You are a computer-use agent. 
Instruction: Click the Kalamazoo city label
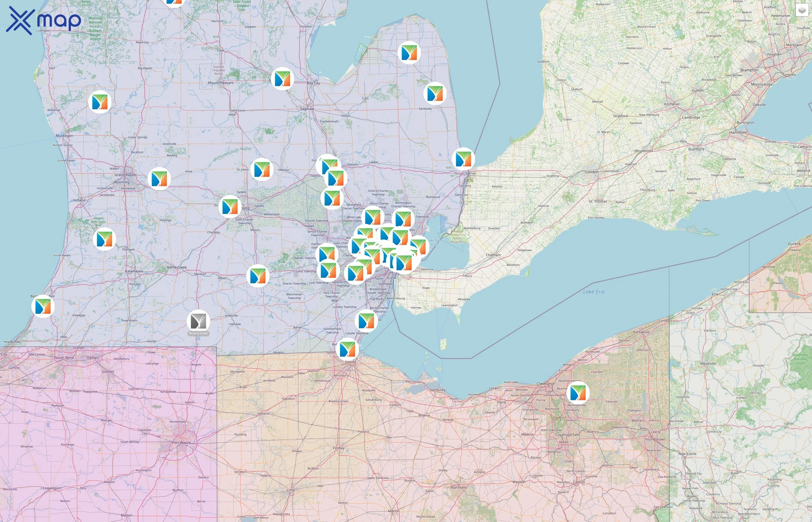(x=134, y=271)
